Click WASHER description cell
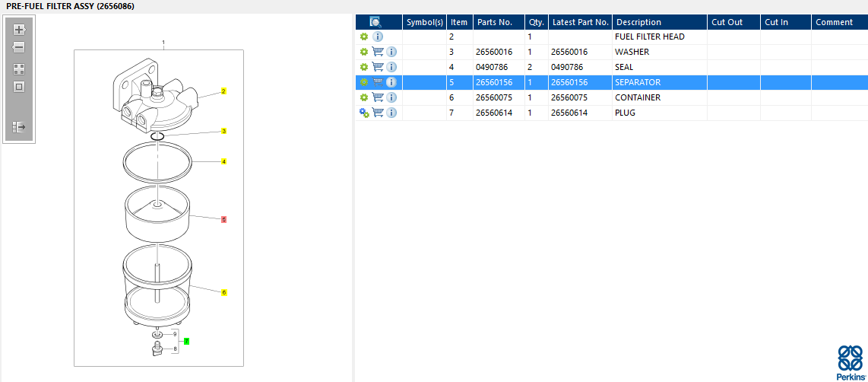 click(x=660, y=52)
